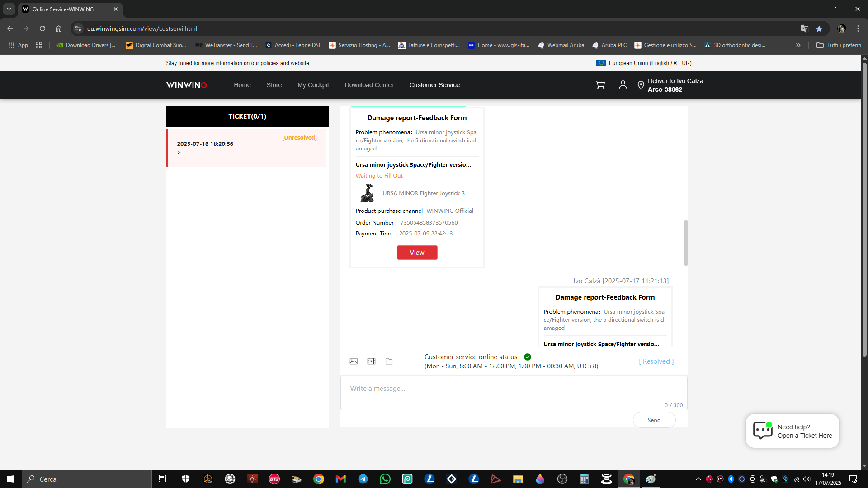Open the taskbar clock and date
The height and width of the screenshot is (488, 868).
pos(828,479)
